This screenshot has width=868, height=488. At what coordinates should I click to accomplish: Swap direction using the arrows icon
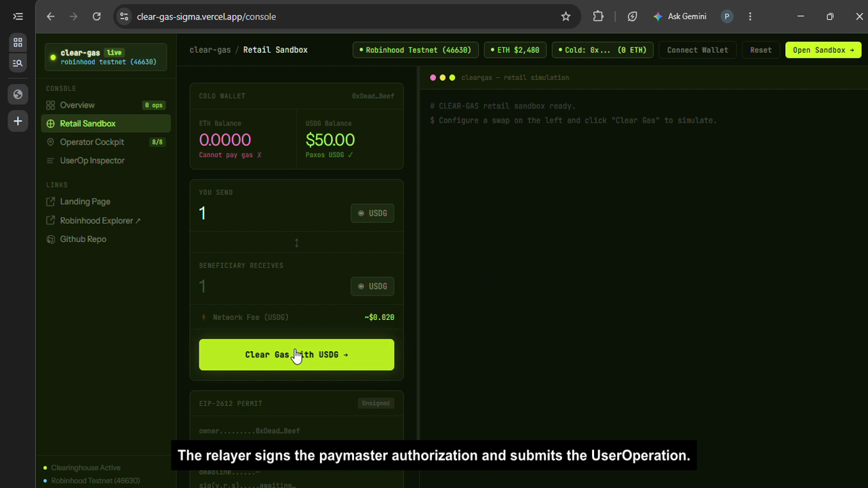296,243
